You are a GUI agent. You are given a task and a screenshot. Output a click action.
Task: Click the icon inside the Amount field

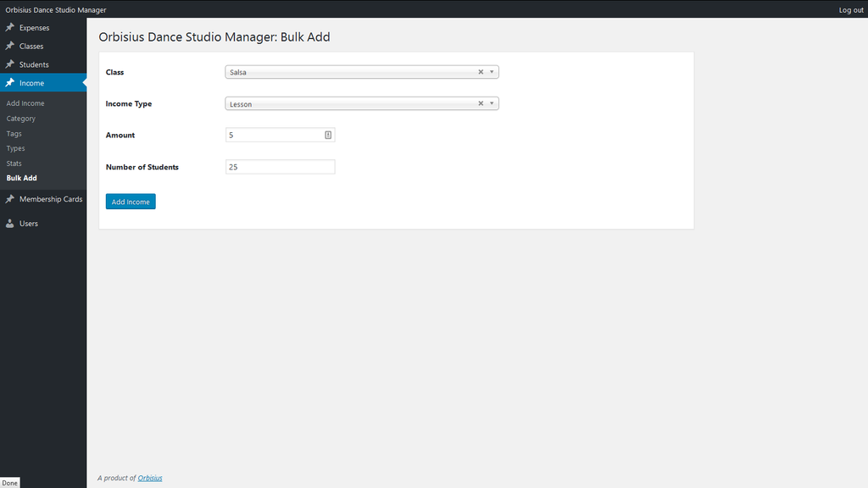328,135
